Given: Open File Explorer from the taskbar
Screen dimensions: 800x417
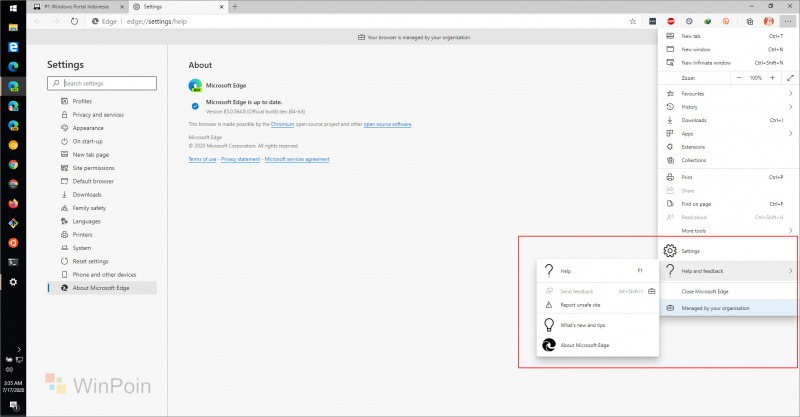Looking at the screenshot, I should (13, 28).
